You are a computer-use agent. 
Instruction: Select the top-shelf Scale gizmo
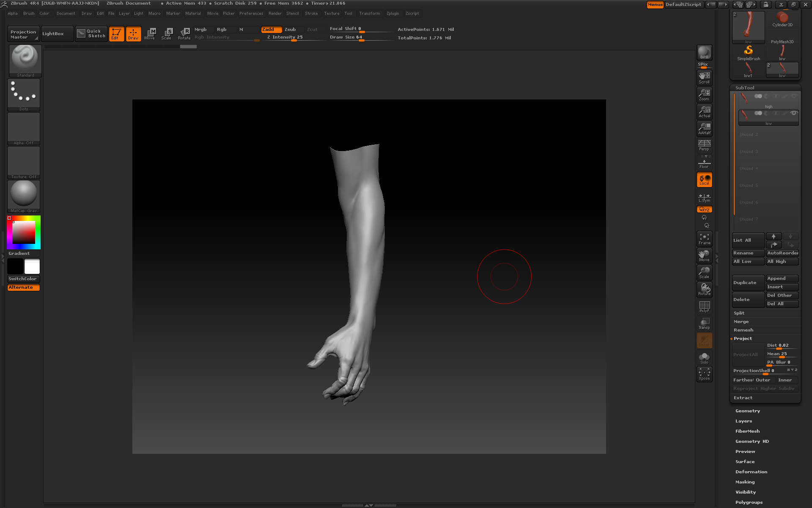coord(167,34)
